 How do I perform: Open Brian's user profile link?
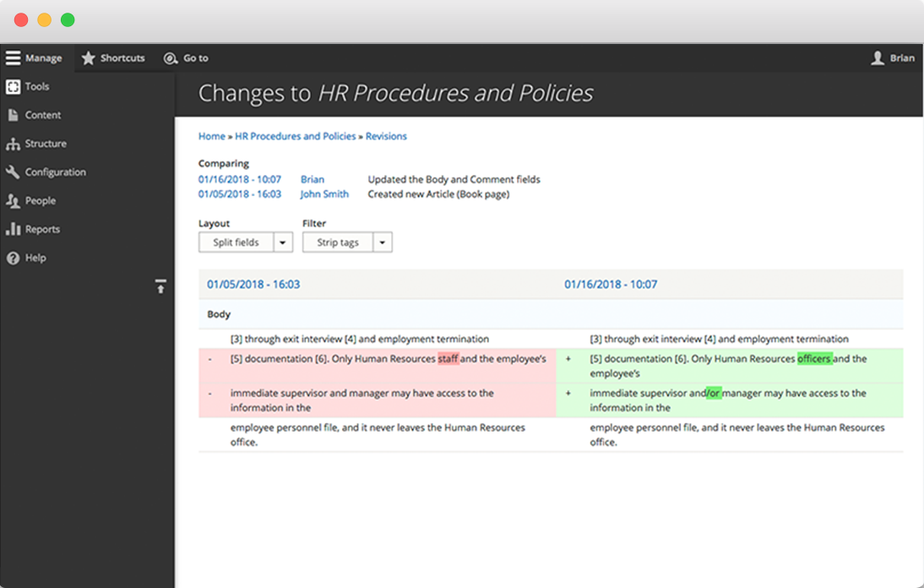pyautogui.click(x=313, y=179)
